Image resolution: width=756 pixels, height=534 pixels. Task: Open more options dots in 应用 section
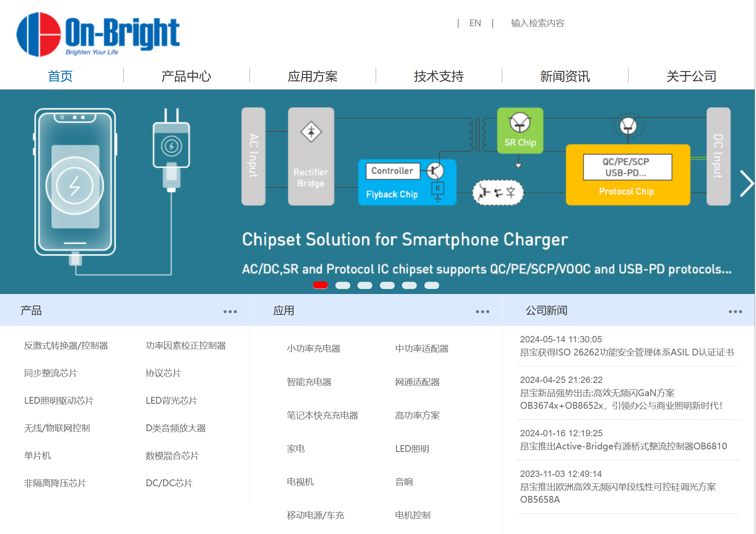coord(482,311)
